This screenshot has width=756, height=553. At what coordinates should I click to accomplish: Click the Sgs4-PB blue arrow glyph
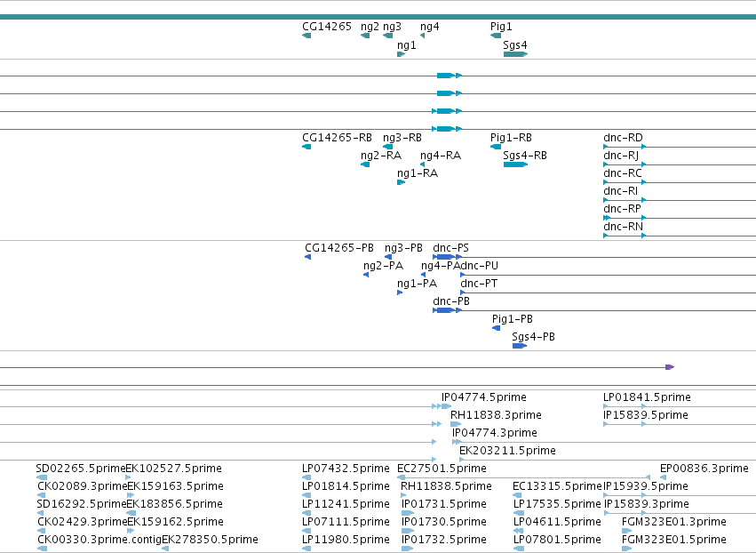pos(520,346)
